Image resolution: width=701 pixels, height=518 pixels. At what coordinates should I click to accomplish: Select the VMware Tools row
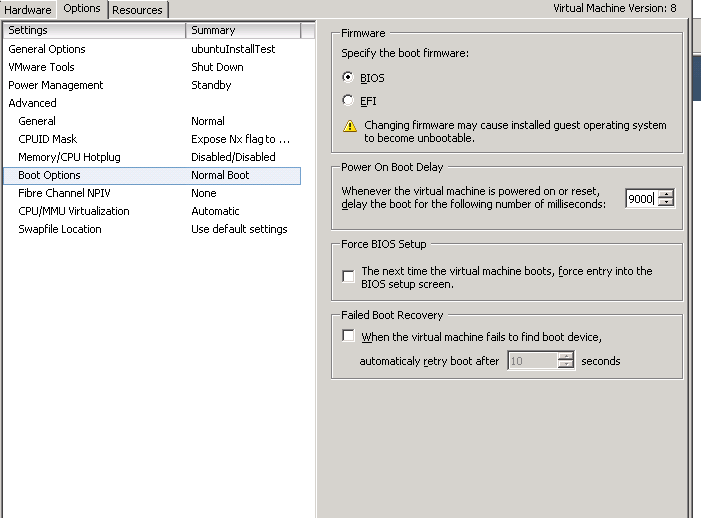[x=152, y=67]
